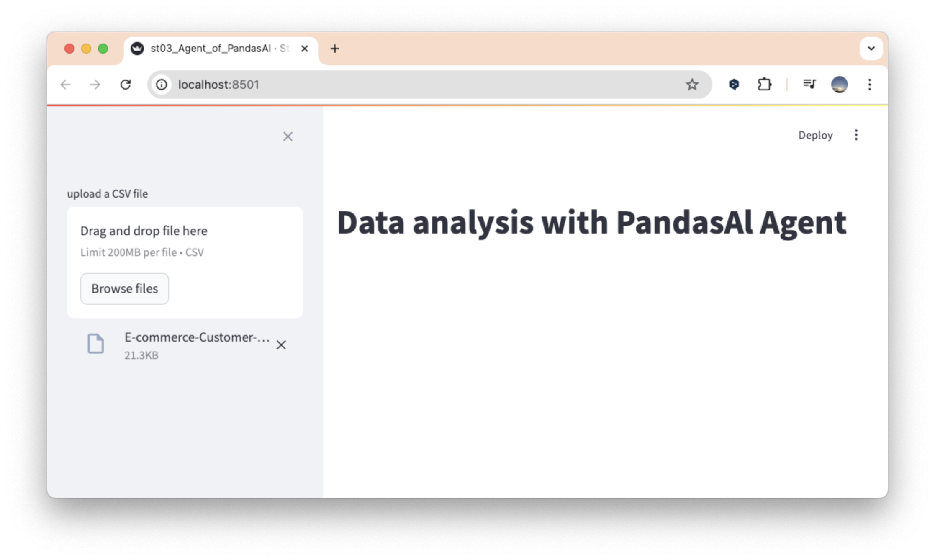Viewport: 935px width, 560px height.
Task: Click the Deploy button
Action: (815, 135)
